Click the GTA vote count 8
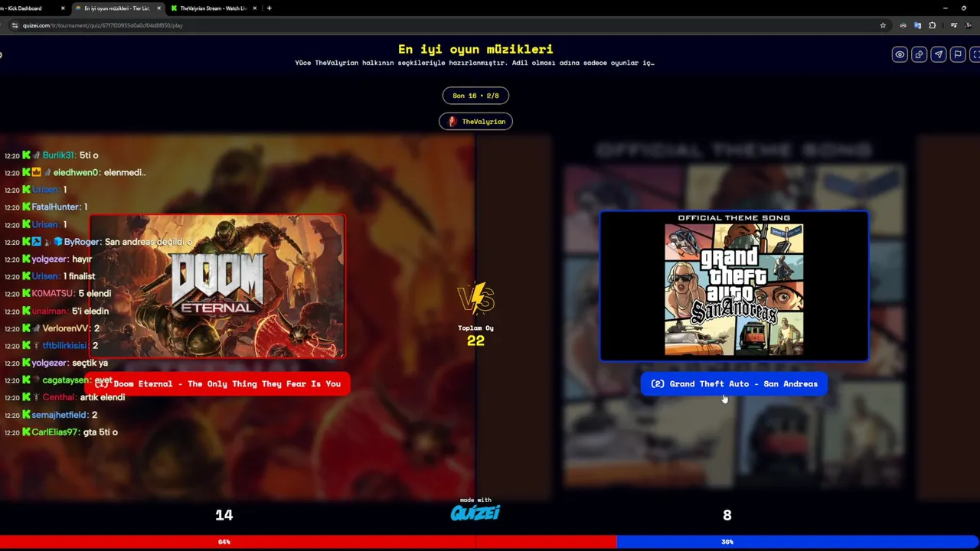 pos(727,515)
